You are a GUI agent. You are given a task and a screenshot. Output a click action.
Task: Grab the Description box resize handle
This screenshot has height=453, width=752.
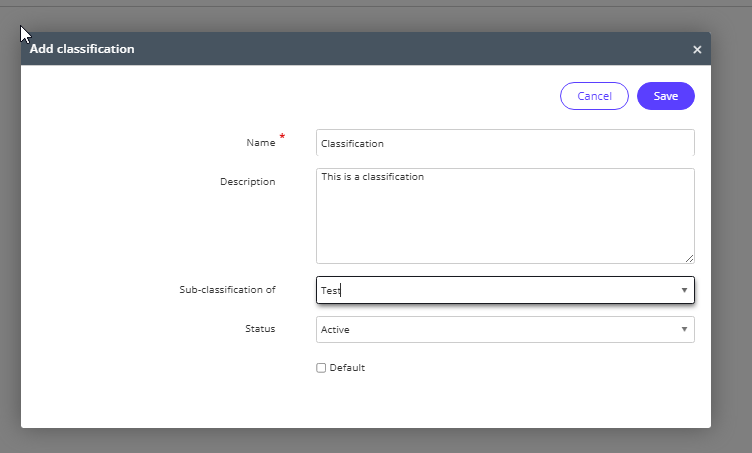689,258
